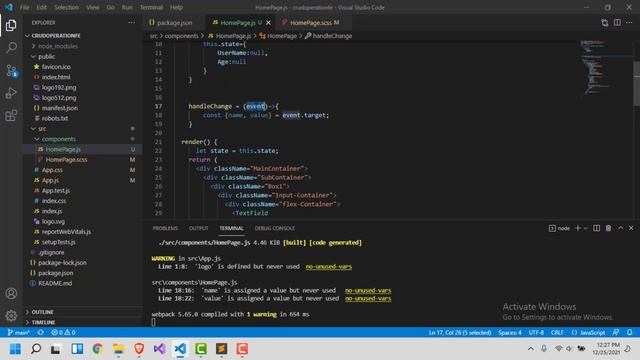This screenshot has width=640, height=360.
Task: Open the new terminal profile dropdown arrow
Action: tap(586, 228)
